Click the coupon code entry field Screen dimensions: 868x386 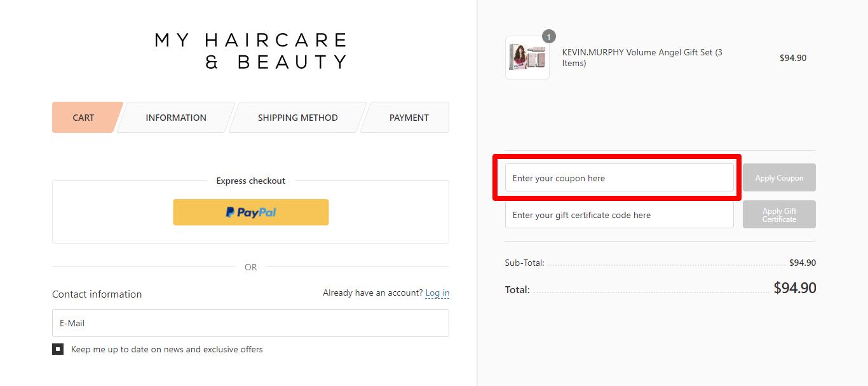click(620, 178)
